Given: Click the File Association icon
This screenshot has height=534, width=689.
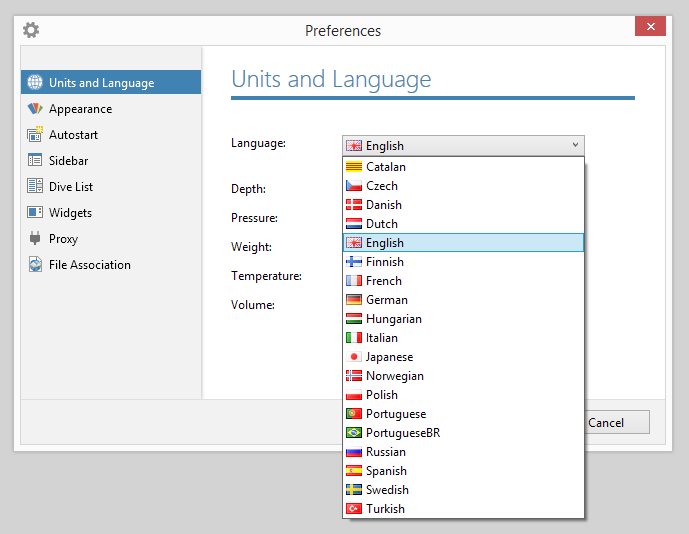Looking at the screenshot, I should pyautogui.click(x=35, y=265).
